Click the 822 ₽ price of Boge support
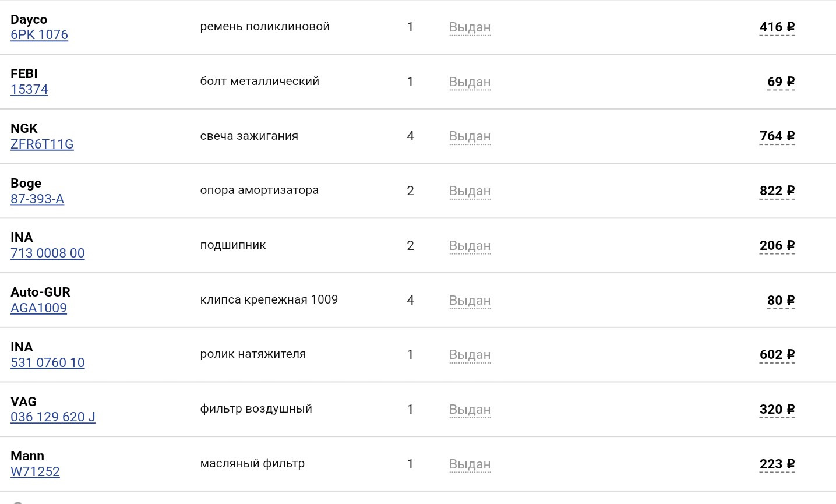 (x=777, y=191)
